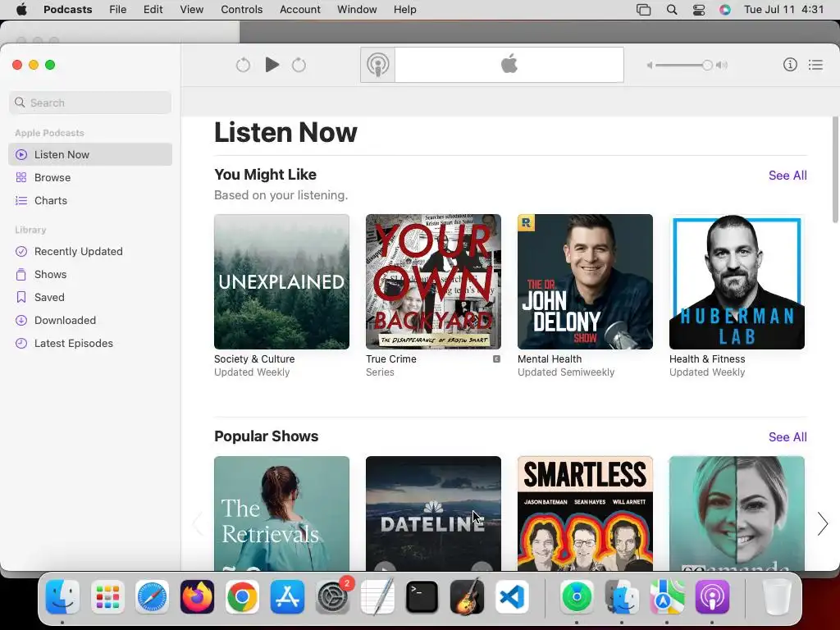Image resolution: width=840 pixels, height=630 pixels.
Task: Open The Dr. John Delony Show artwork
Action: pyautogui.click(x=585, y=282)
